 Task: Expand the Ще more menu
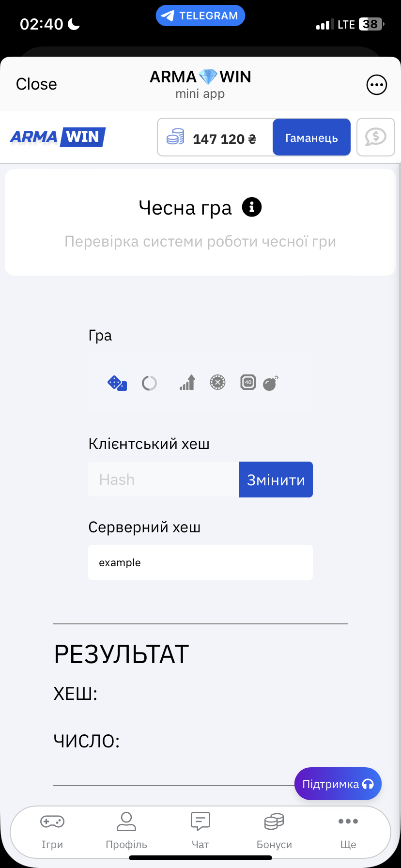click(x=348, y=831)
